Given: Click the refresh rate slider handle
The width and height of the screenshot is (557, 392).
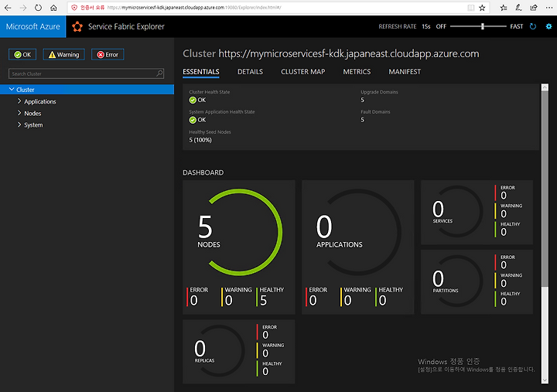Looking at the screenshot, I should coord(483,26).
